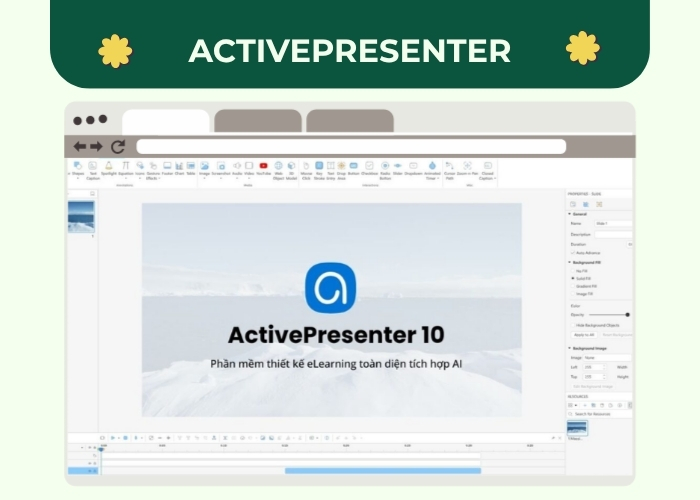Image resolution: width=700 pixels, height=500 pixels.
Task: Adjust the Opacity slider handle
Action: [628, 315]
